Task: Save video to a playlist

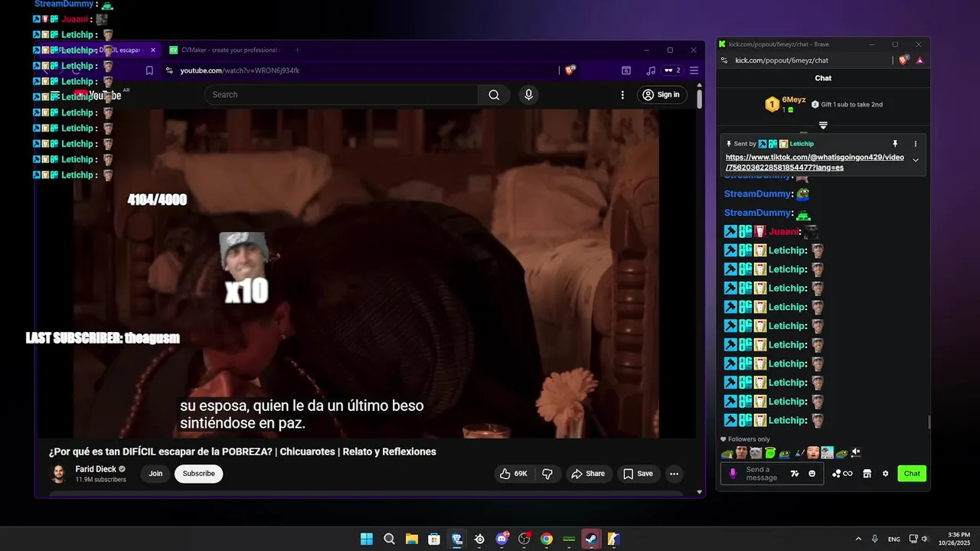Action: 638,474
